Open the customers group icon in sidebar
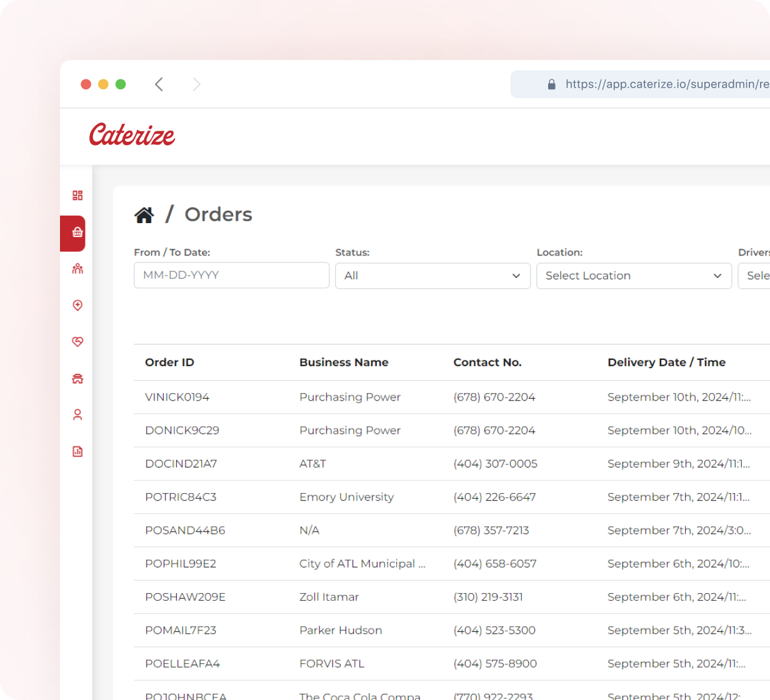770x700 pixels. (x=77, y=269)
